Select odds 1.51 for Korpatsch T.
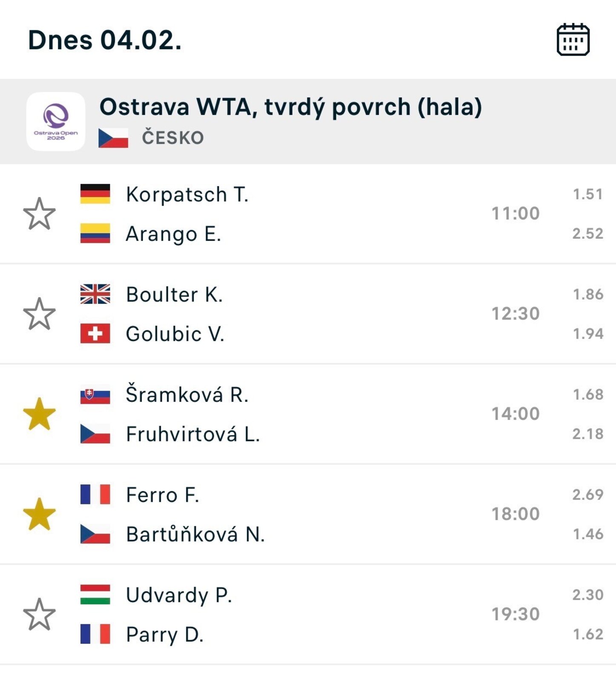This screenshot has height=681, width=616. pyautogui.click(x=587, y=194)
